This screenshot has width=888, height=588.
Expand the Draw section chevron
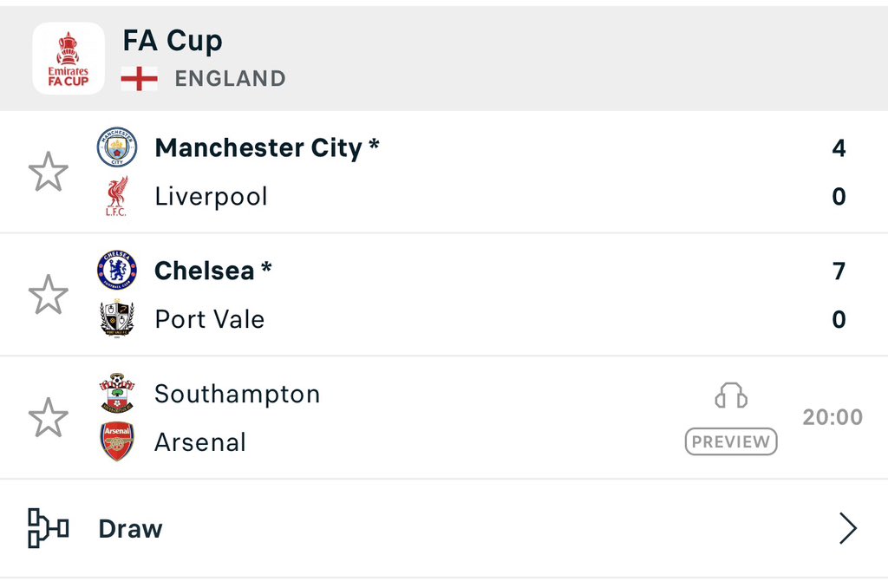point(847,528)
